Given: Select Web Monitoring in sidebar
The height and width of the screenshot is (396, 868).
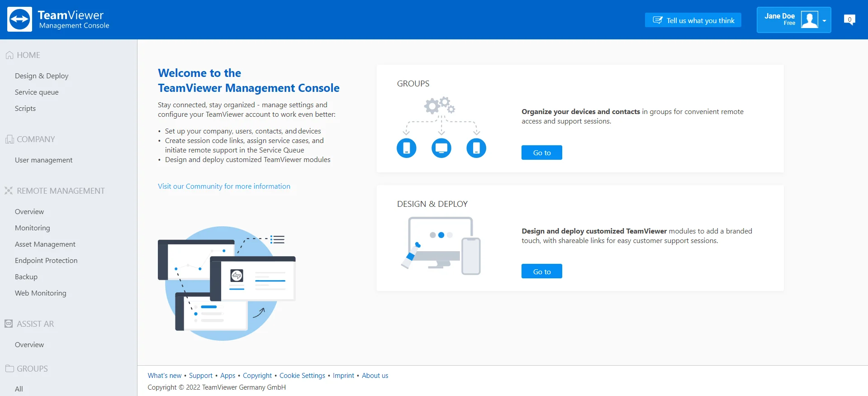Looking at the screenshot, I should [x=41, y=293].
